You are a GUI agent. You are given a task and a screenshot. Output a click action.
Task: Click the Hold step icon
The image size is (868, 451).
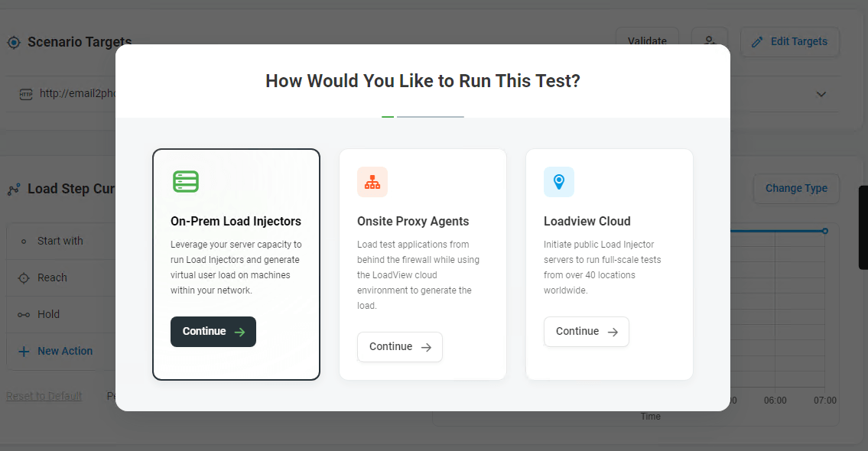(x=23, y=315)
